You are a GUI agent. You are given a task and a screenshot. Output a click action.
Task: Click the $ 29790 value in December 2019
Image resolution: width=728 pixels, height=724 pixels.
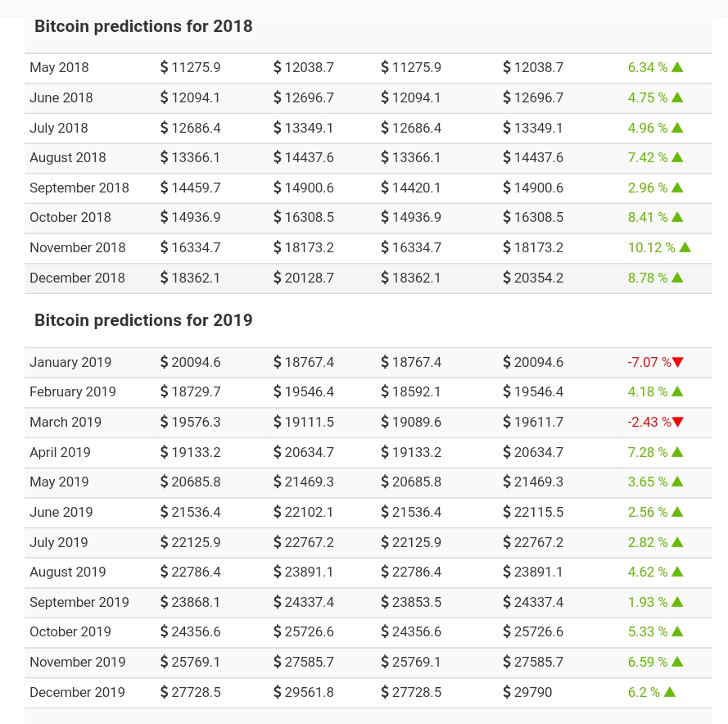(527, 692)
